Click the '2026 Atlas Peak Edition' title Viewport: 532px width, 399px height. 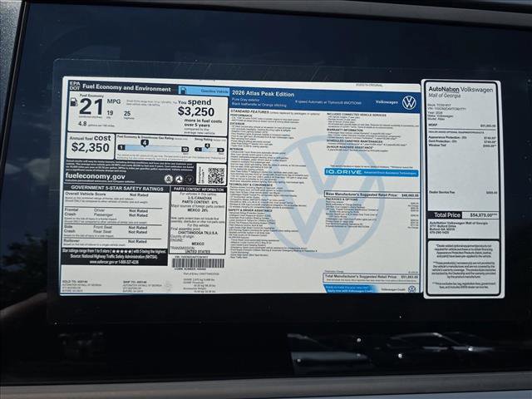(x=264, y=94)
